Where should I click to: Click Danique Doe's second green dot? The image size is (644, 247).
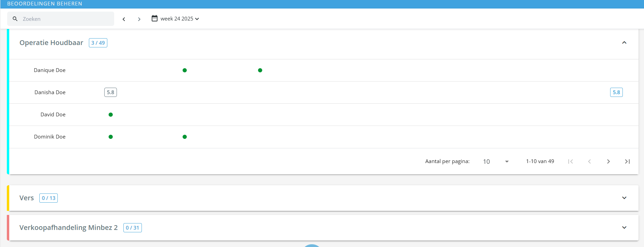coord(260,70)
